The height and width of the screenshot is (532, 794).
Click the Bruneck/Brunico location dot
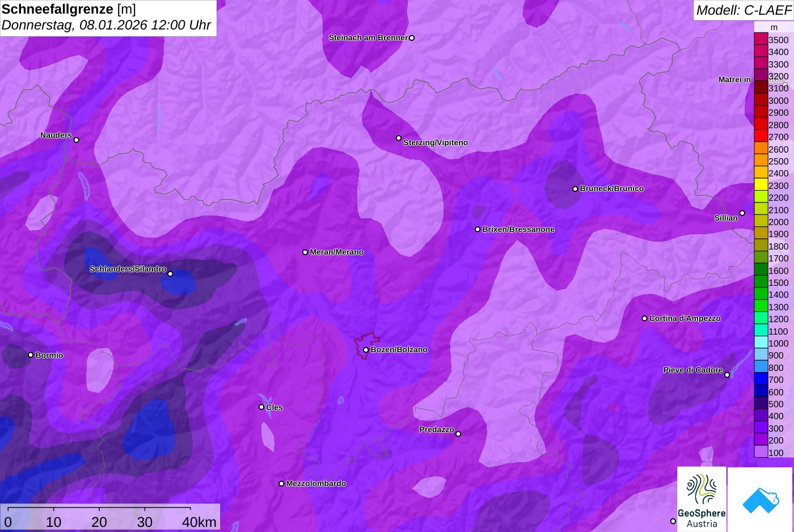575,189
